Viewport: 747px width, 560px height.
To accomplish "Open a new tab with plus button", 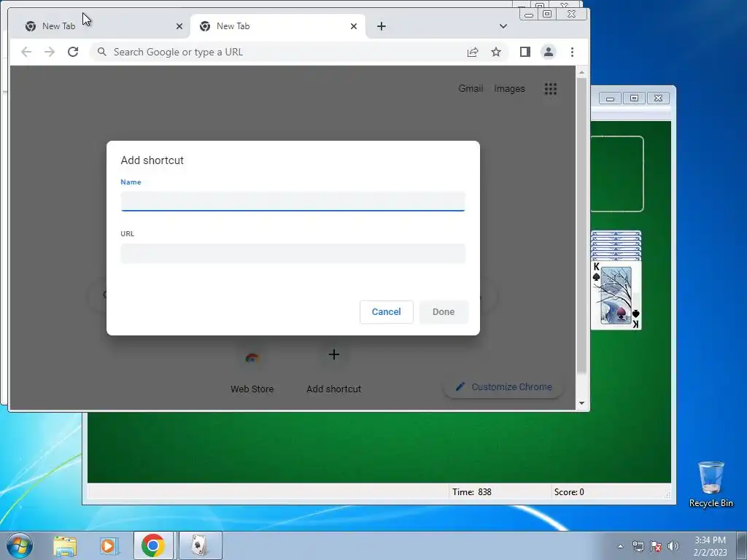I will (381, 26).
